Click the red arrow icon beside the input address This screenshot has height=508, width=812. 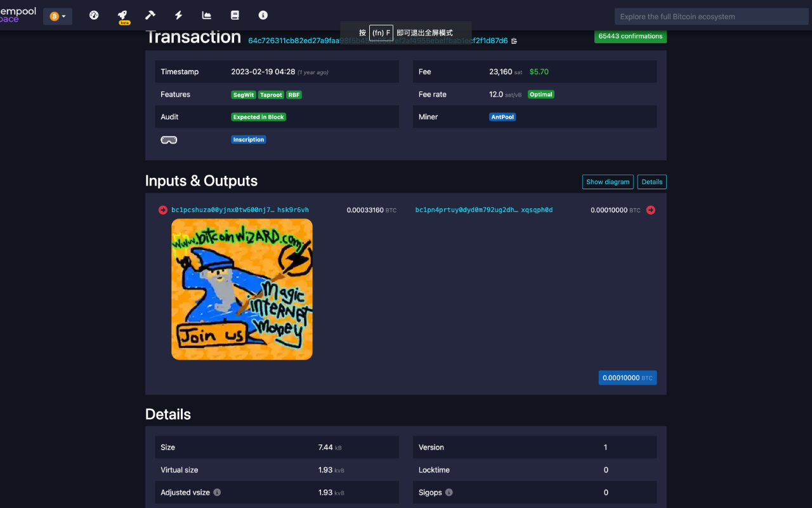tap(163, 210)
